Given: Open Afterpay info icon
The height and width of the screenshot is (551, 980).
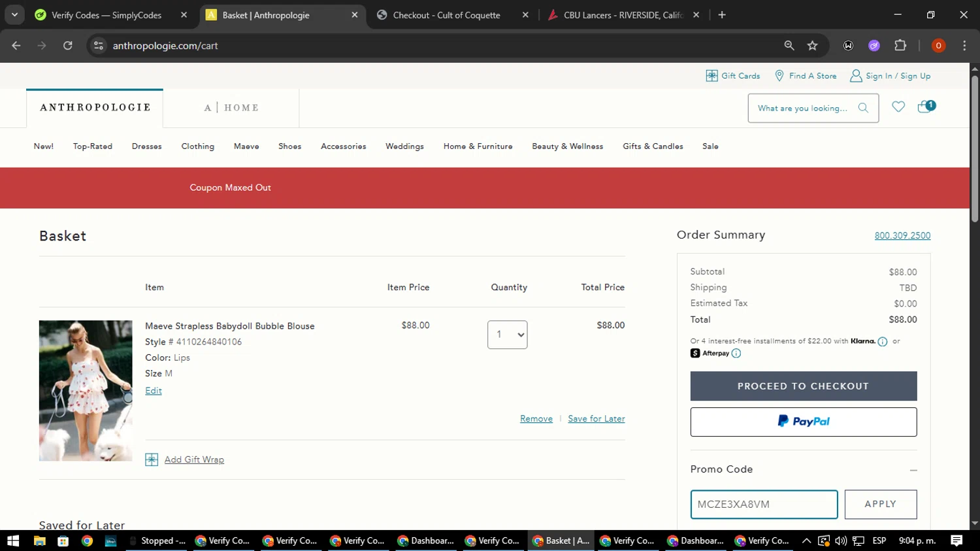Looking at the screenshot, I should pos(736,354).
